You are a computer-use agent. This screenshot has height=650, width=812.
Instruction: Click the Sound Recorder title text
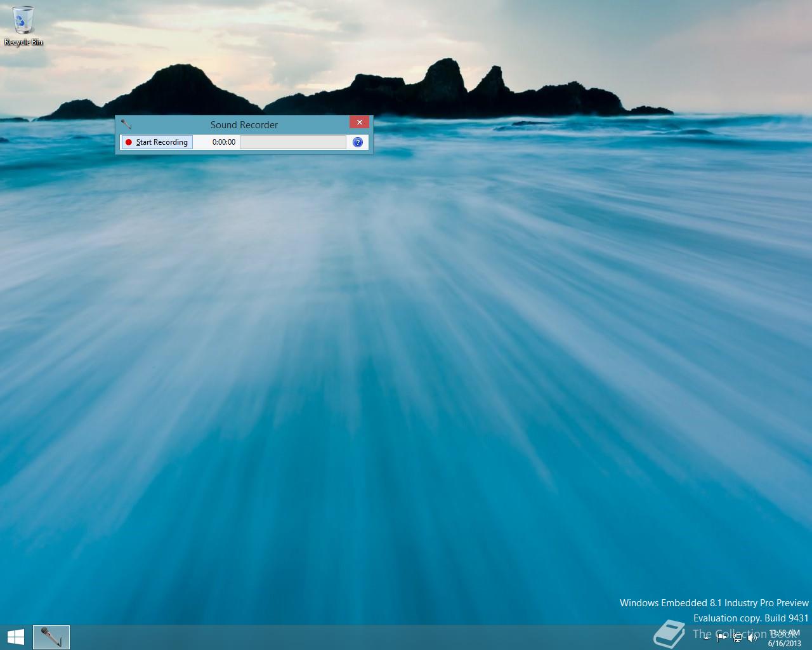click(244, 125)
